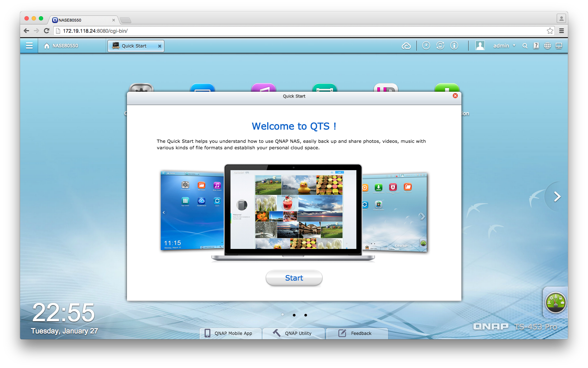Screen dimensions: 588x368
Task: Open the external devices icon
Action: pos(440,45)
